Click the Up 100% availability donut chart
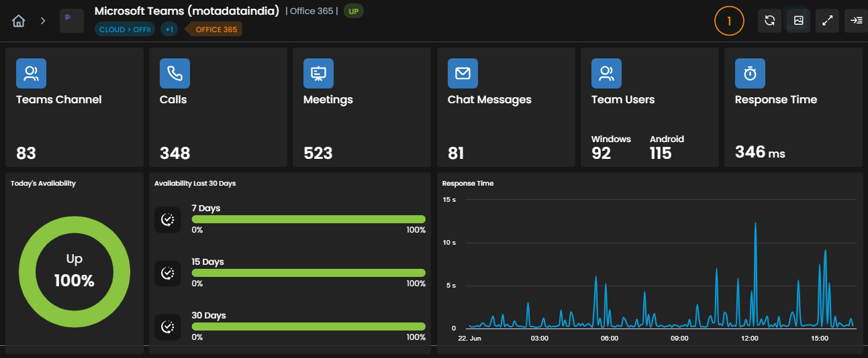This screenshot has width=868, height=358. coord(74,271)
